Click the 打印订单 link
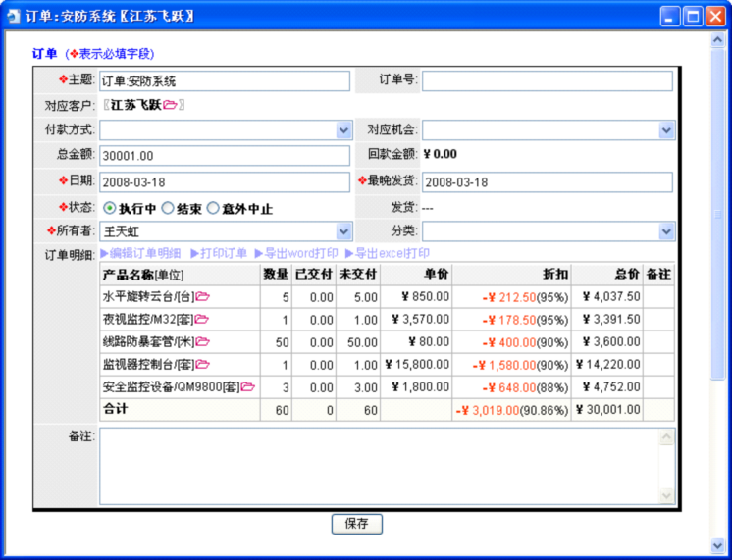 (x=218, y=253)
